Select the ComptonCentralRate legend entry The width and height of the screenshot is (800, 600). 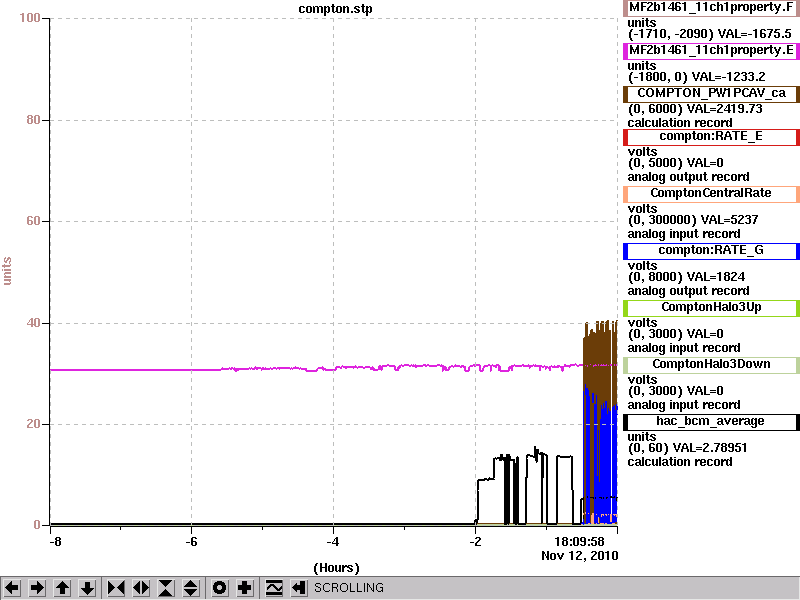click(711, 194)
